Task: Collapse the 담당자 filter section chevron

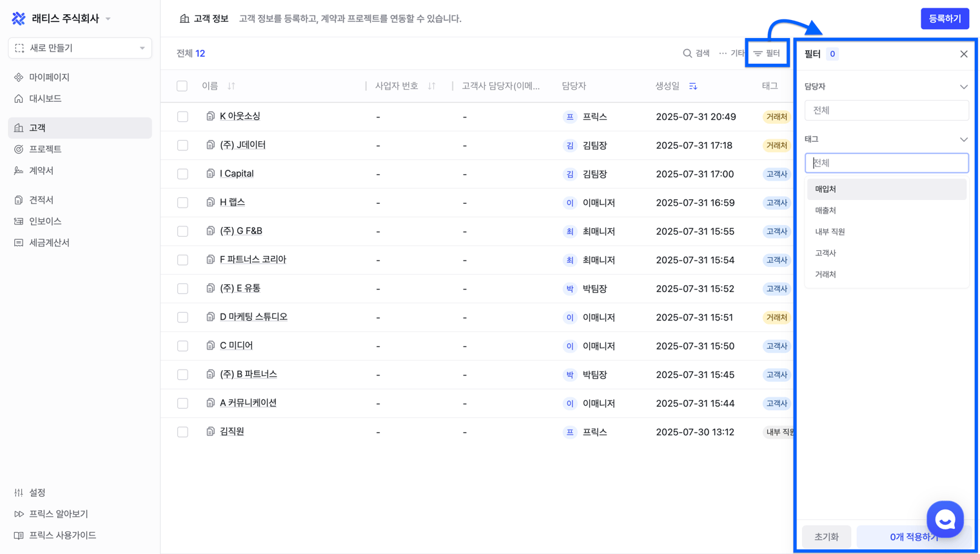Action: 963,86
